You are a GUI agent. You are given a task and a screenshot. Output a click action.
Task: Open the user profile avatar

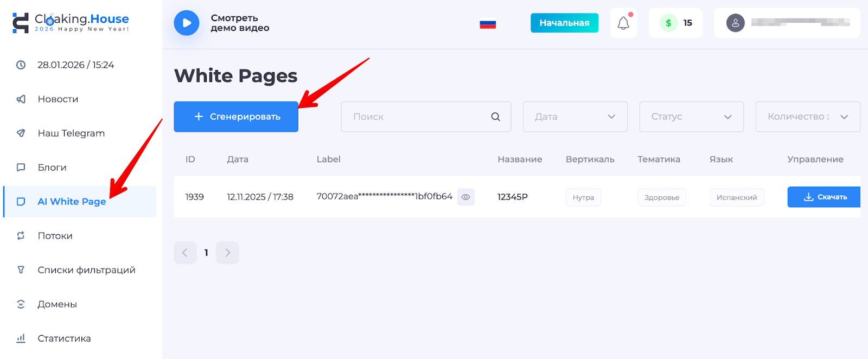click(736, 23)
